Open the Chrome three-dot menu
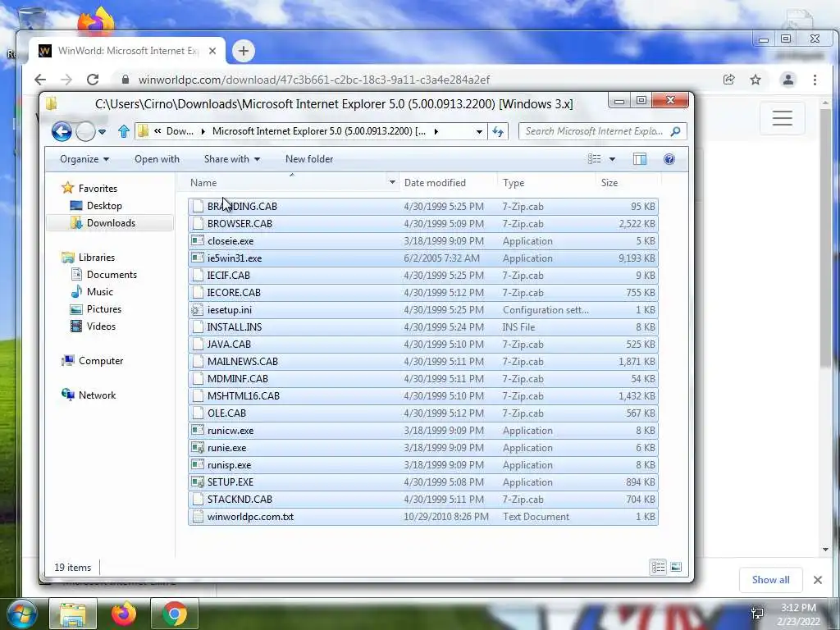Screen dimensions: 840x630 [x=815, y=80]
